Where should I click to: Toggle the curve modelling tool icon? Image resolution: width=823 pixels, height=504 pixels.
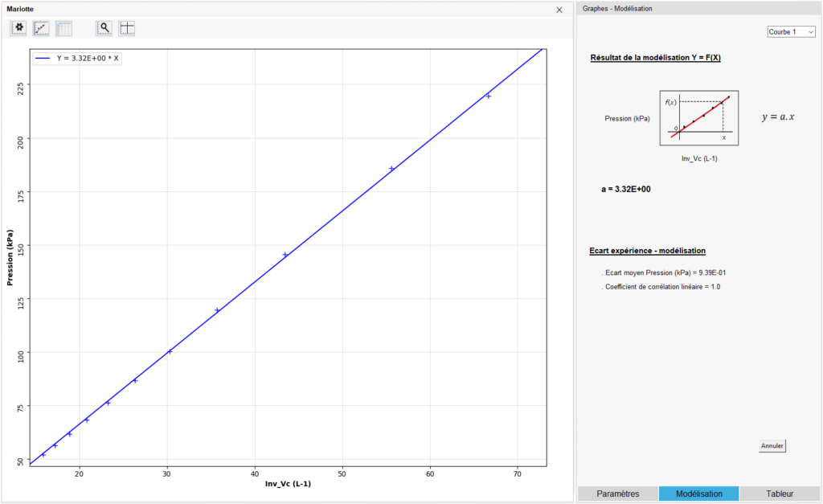pyautogui.click(x=41, y=28)
